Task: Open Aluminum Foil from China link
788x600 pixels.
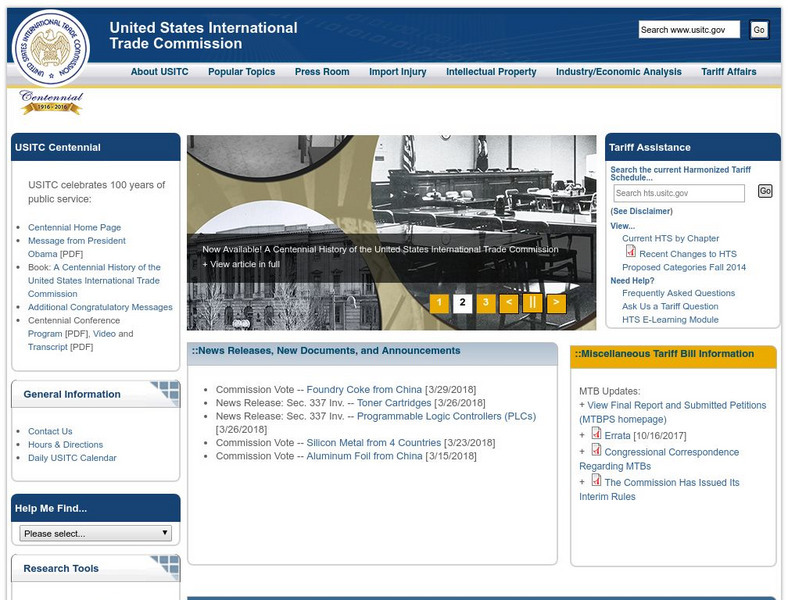Action: [x=364, y=456]
